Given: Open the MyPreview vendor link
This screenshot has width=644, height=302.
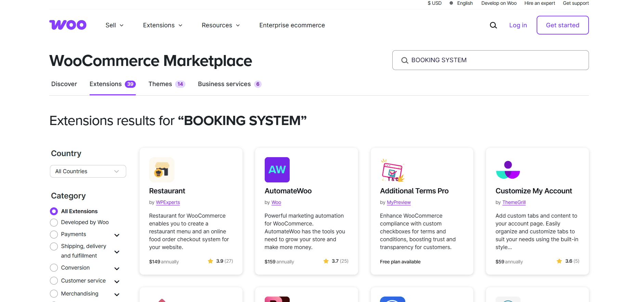Looking at the screenshot, I should [399, 203].
